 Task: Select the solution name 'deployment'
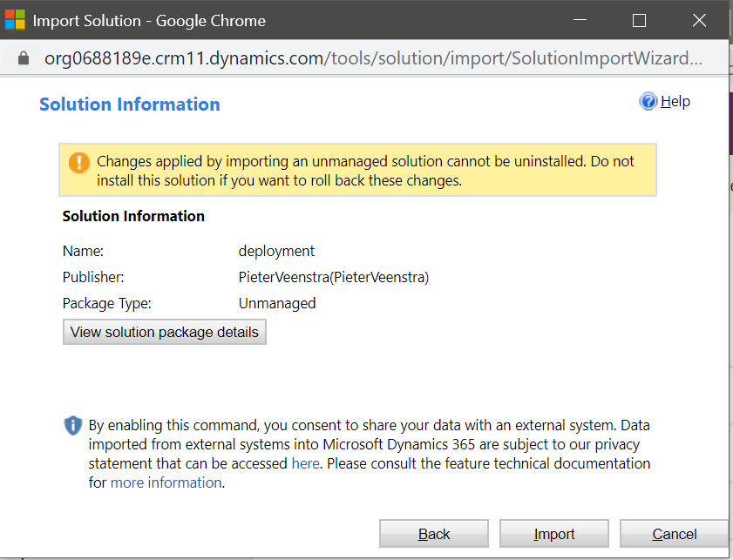click(277, 252)
